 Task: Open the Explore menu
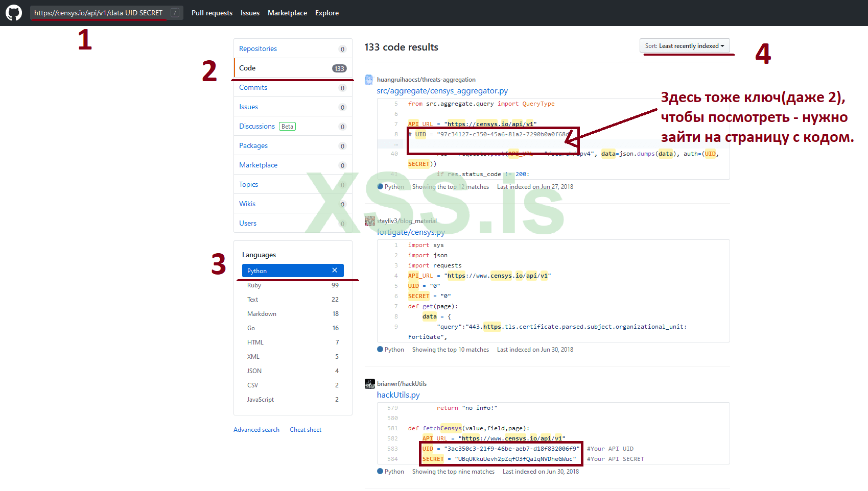[x=326, y=13]
